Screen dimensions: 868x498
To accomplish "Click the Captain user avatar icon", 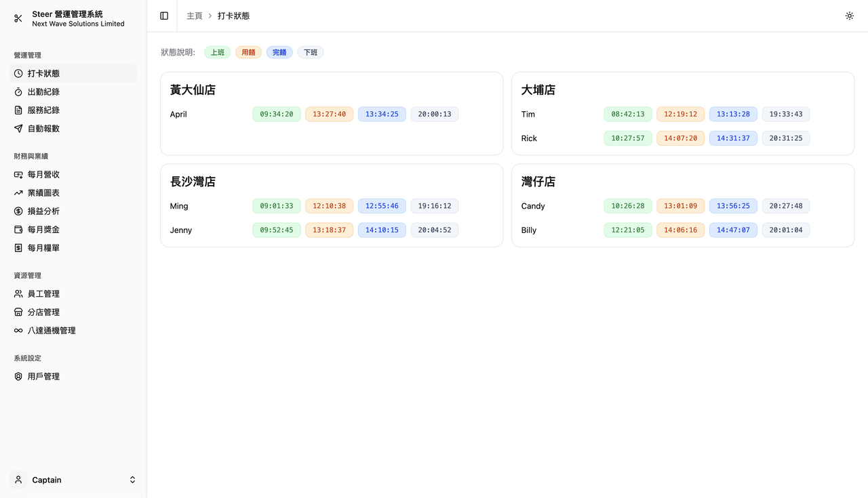I will click(x=18, y=480).
